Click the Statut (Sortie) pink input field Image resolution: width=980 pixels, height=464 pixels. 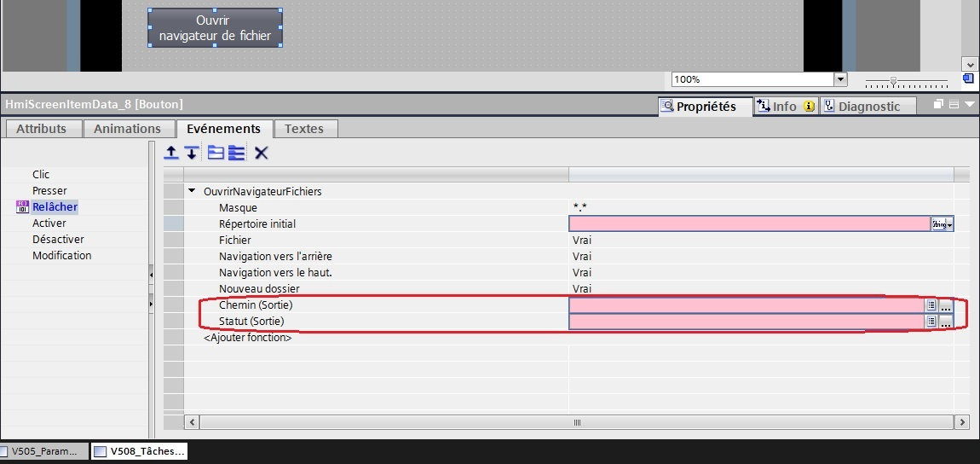[747, 322]
